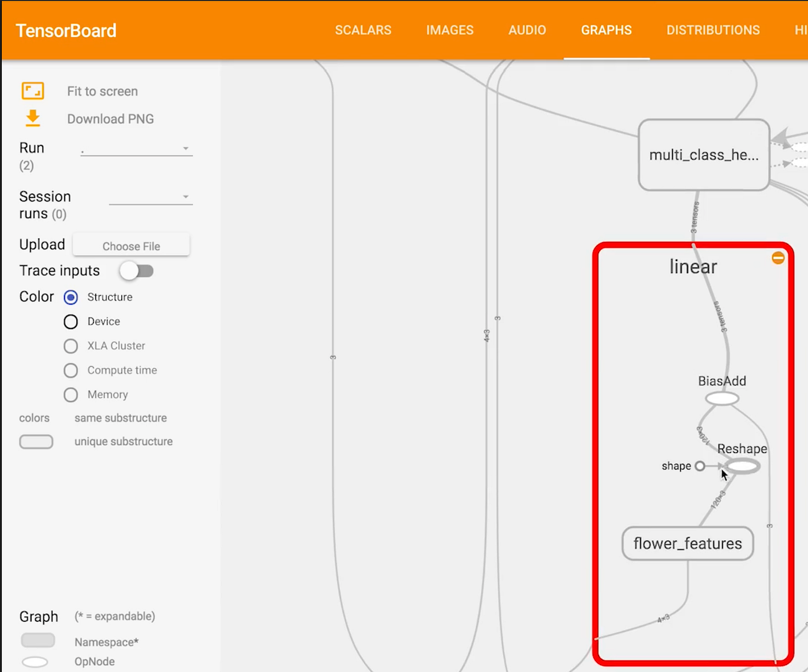Click the Download PNG icon
Screen dimensions: 808x672
[x=32, y=118]
